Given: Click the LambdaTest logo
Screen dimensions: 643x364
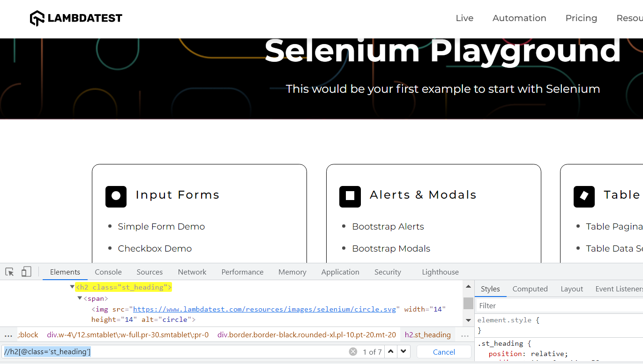Looking at the screenshot, I should (76, 18).
